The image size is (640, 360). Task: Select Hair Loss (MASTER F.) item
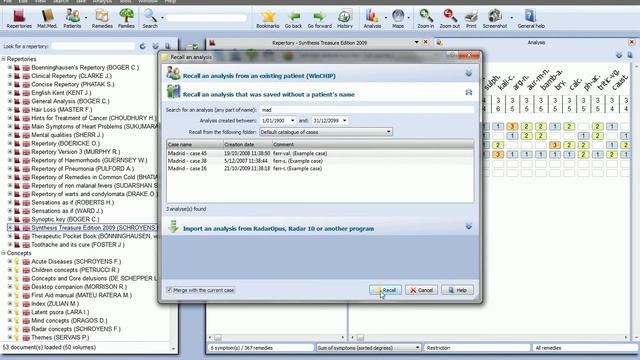[x=62, y=109]
